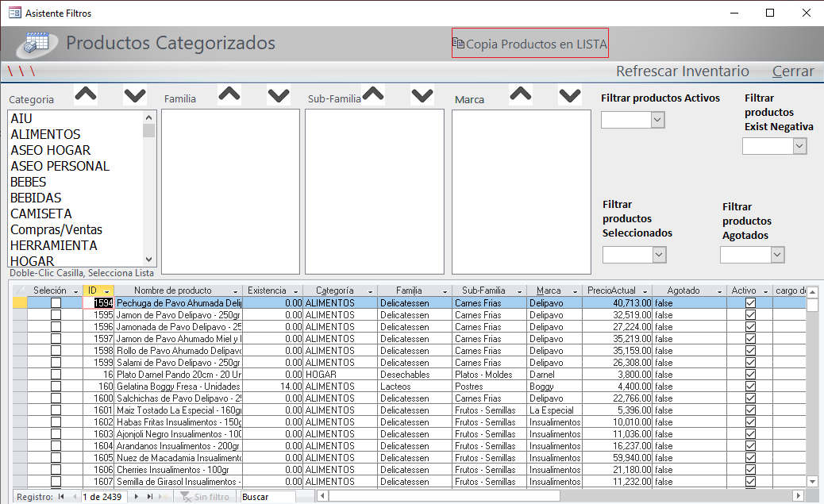Tick the Seleción checkbox for product 1597
This screenshot has height=504, width=824.
(56, 339)
